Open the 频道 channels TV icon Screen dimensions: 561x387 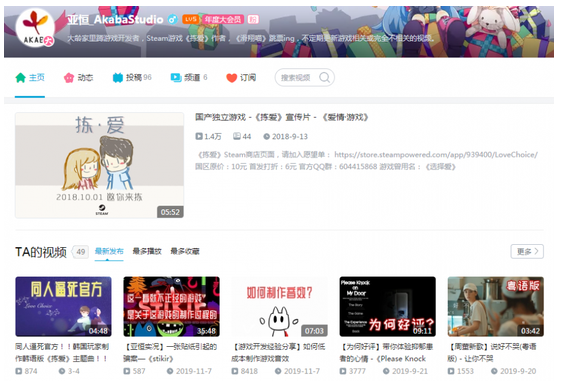click(176, 78)
